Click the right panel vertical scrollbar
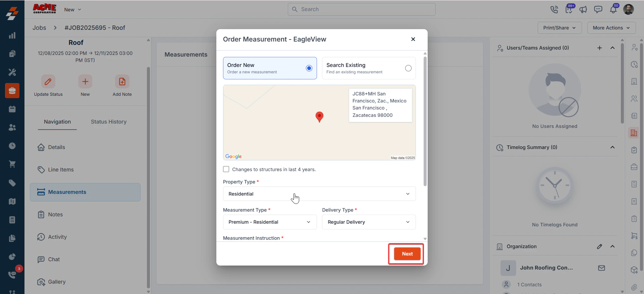Image resolution: width=644 pixels, height=294 pixels. (622, 84)
